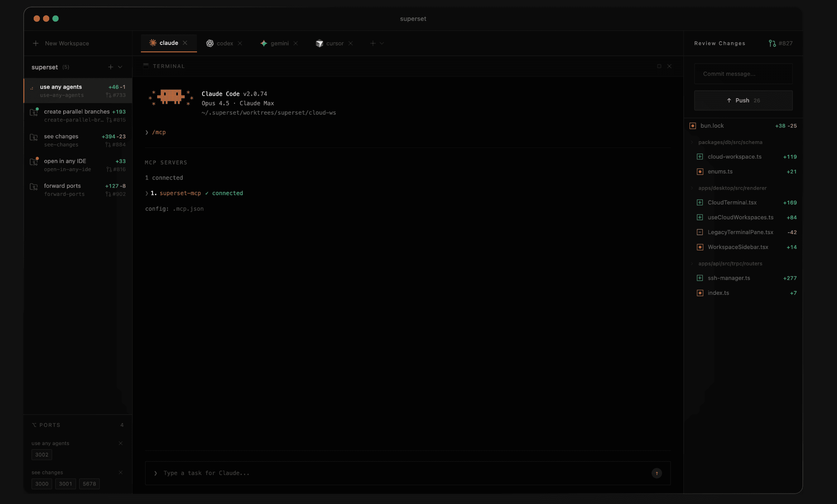This screenshot has height=504, width=837.
Task: Click pull request #733 badge
Action: click(x=116, y=95)
